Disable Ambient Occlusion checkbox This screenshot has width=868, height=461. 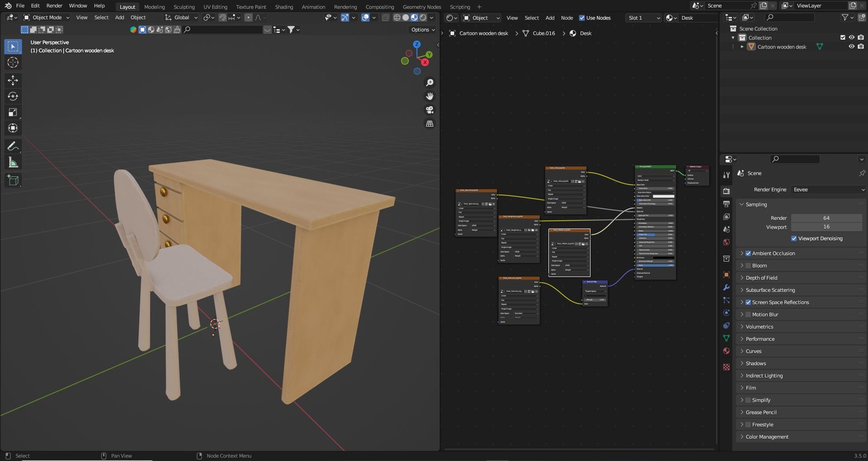click(x=748, y=253)
